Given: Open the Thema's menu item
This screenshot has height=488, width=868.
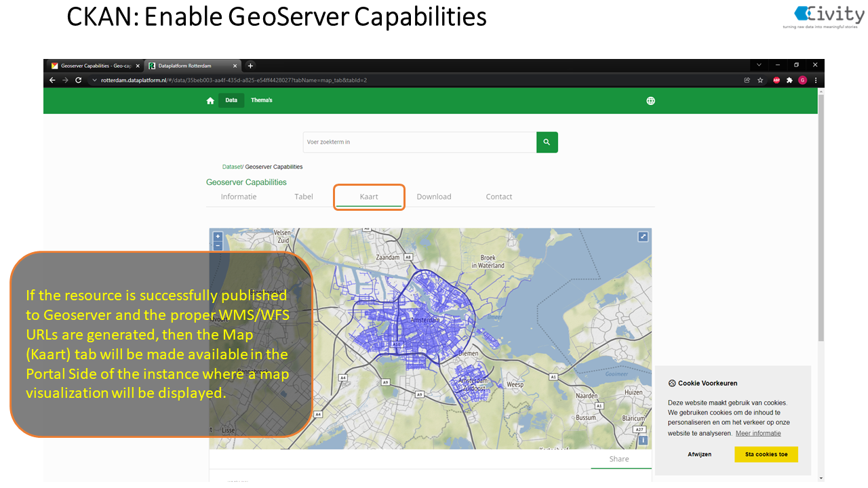Looking at the screenshot, I should click(x=262, y=100).
